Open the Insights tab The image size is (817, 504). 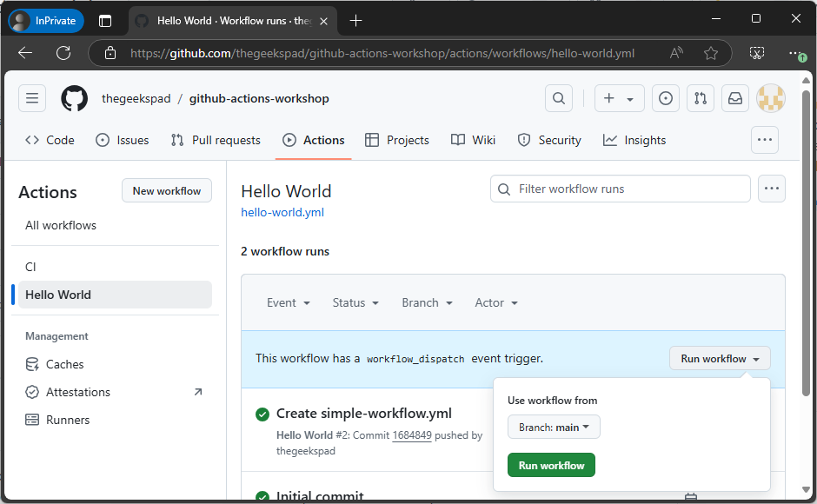tap(634, 140)
